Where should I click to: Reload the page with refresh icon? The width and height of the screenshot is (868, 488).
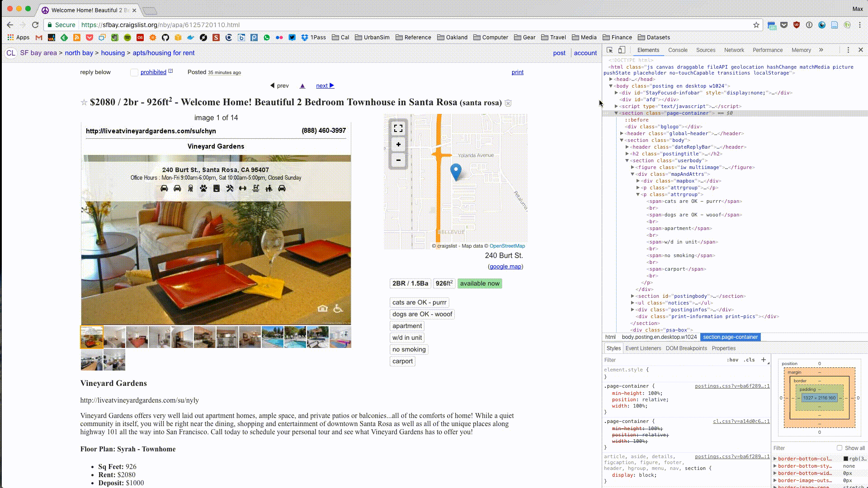(35, 25)
